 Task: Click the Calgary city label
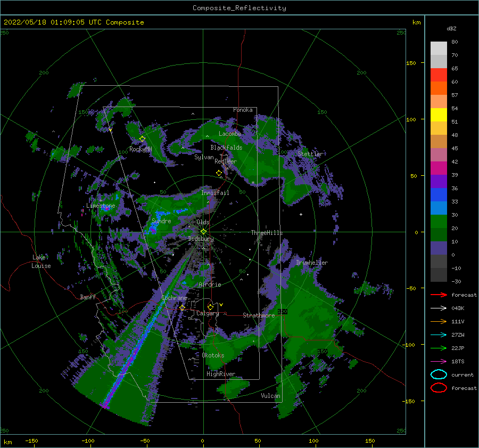pyautogui.click(x=208, y=313)
